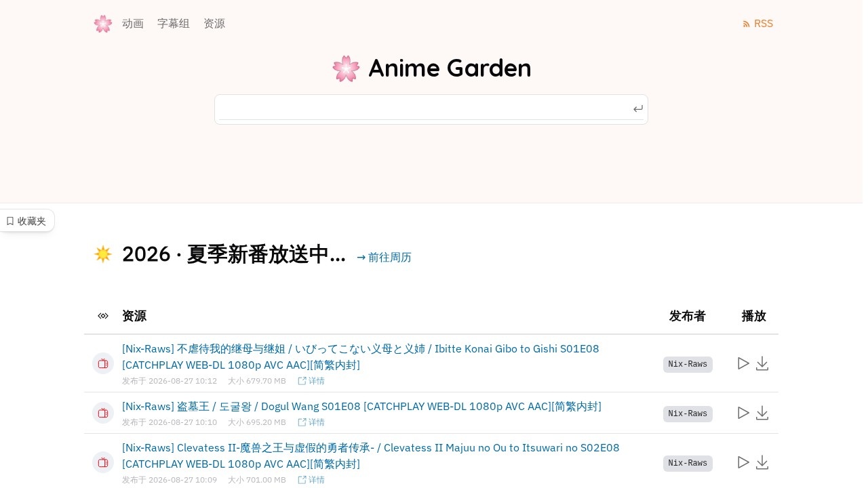Click the 播放 column header
This screenshot has height=488, width=868.
(754, 316)
